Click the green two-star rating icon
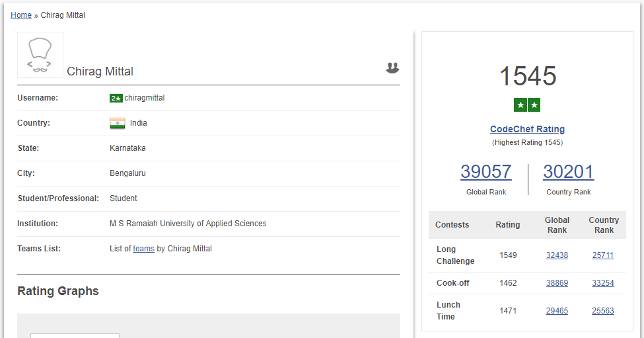 pos(527,105)
